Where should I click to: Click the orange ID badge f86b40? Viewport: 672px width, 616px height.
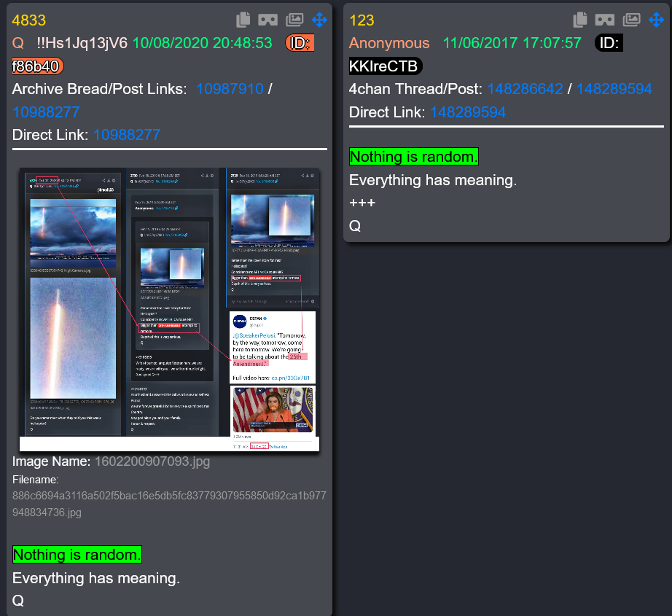coord(38,66)
